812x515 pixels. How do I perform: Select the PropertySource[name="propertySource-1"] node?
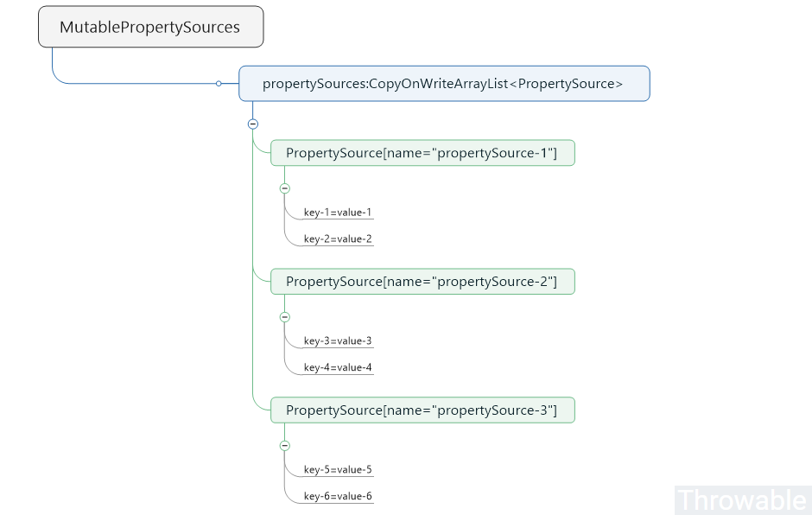click(x=422, y=153)
